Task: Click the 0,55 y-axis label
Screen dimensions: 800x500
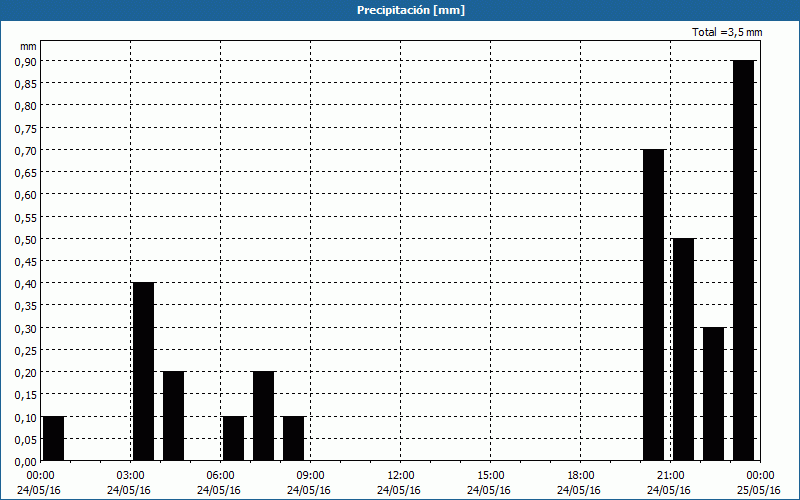Action: click(26, 217)
